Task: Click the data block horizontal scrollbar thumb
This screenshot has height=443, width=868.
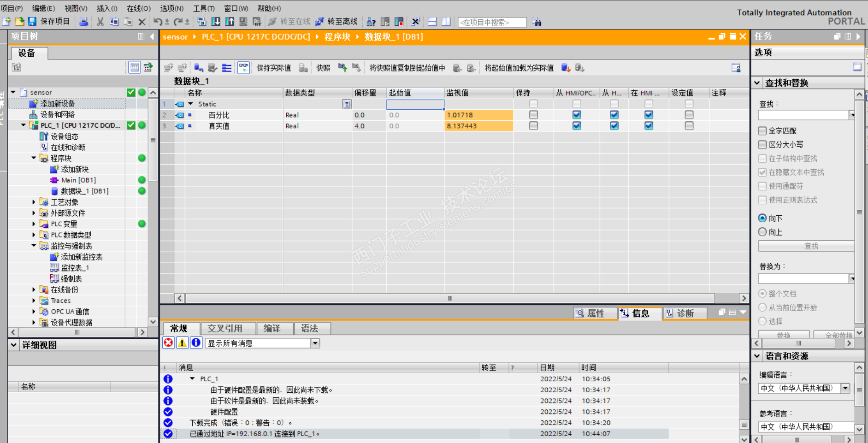Action: coord(450,298)
